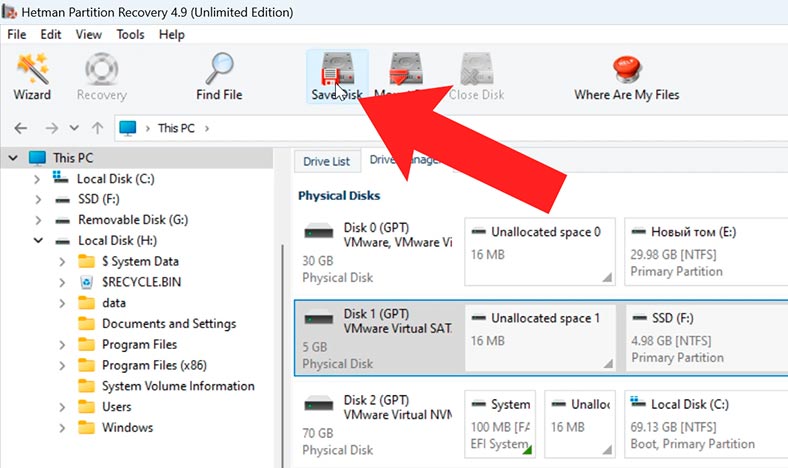Open the Tools menu
The width and height of the screenshot is (788, 468).
click(x=130, y=35)
